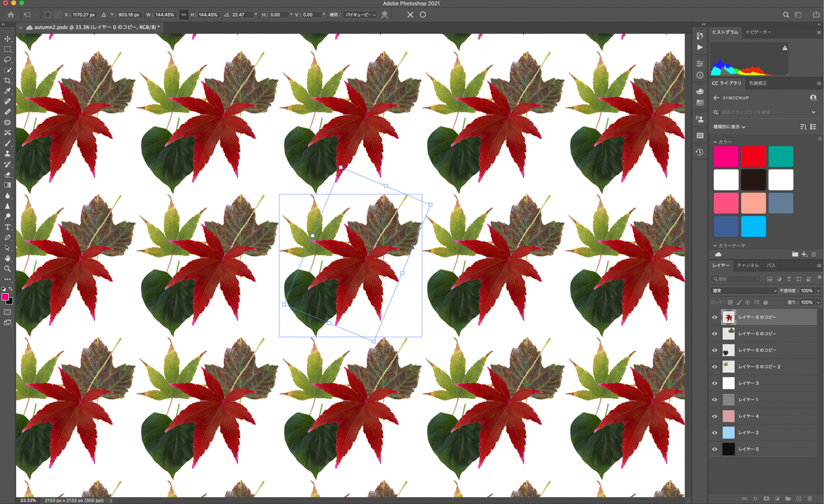
Task: Hide the レイヤー 0 のコピー 2 layer
Action: point(714,367)
